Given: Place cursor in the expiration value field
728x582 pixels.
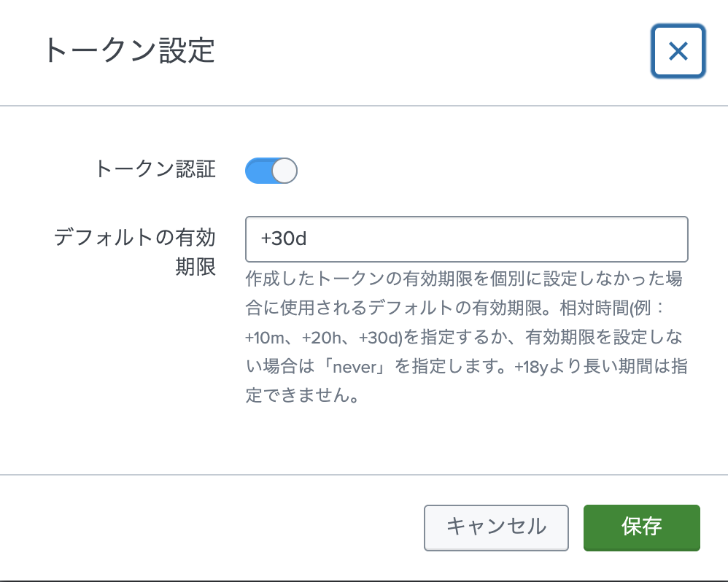Looking at the screenshot, I should [x=467, y=238].
